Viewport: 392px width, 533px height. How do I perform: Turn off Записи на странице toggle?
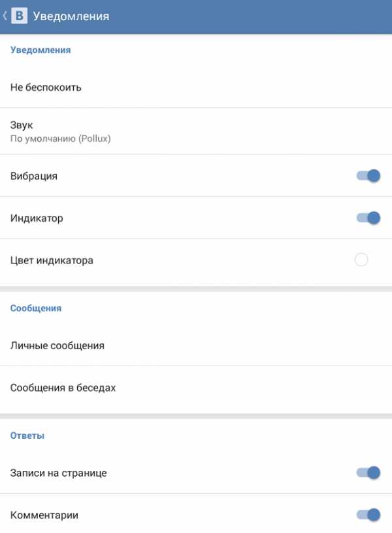click(x=368, y=472)
